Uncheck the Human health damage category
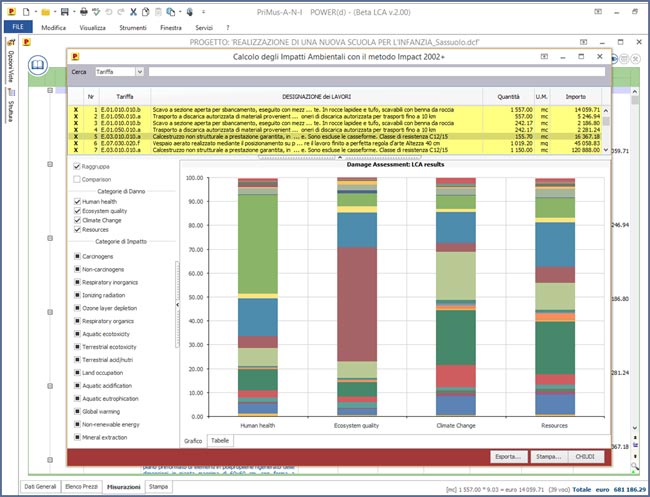650x497 pixels. 77,201
